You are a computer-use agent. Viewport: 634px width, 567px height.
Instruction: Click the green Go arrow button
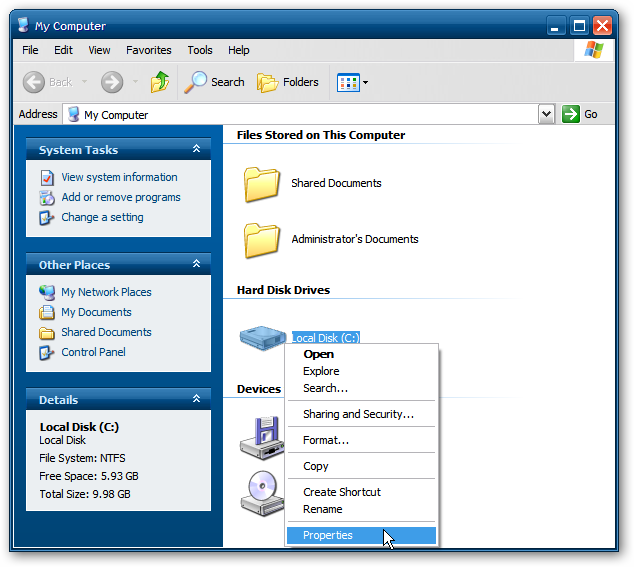571,114
